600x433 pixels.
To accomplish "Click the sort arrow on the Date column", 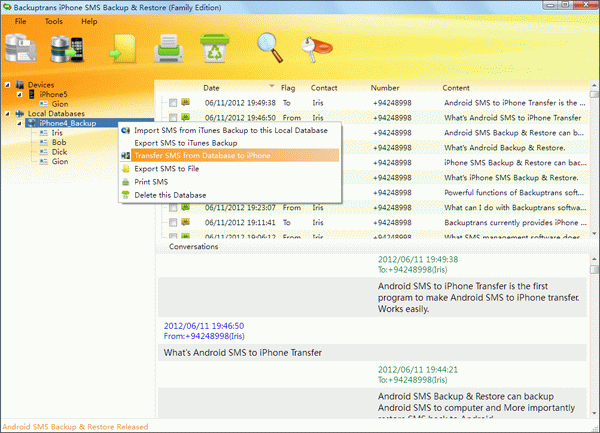I will pos(272,86).
